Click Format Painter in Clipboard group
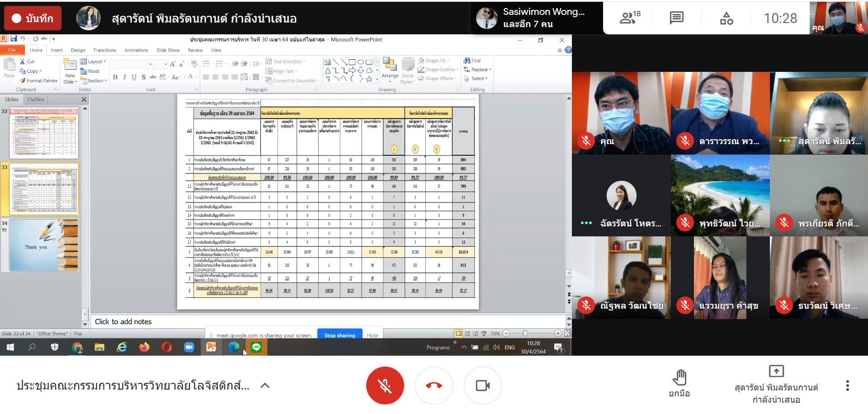Viewport: 868px width, 414px height. [39, 80]
